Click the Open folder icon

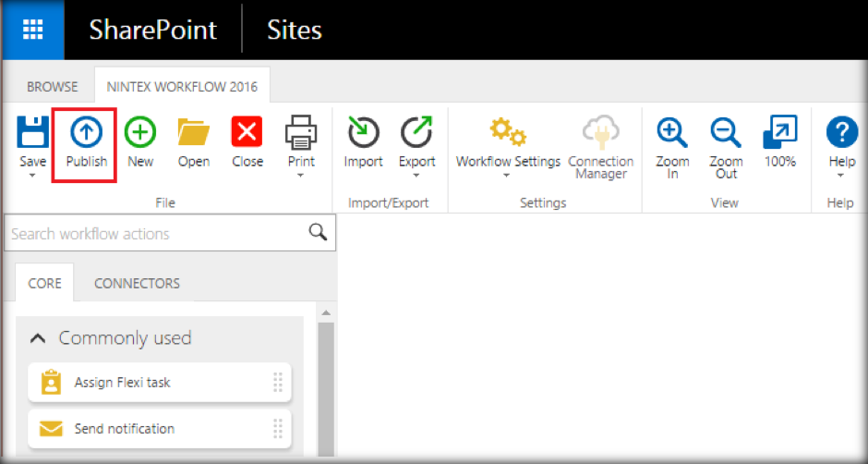[194, 134]
